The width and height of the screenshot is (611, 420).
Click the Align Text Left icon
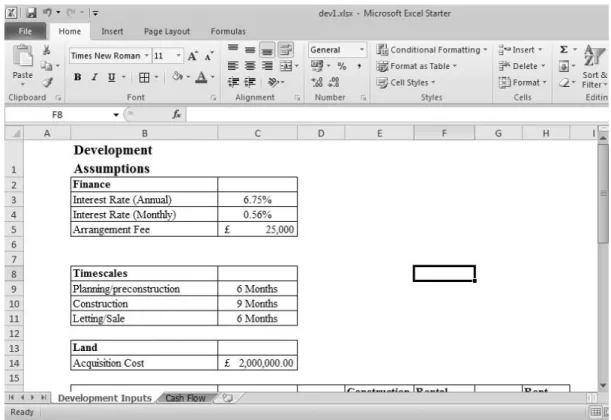tap(233, 66)
